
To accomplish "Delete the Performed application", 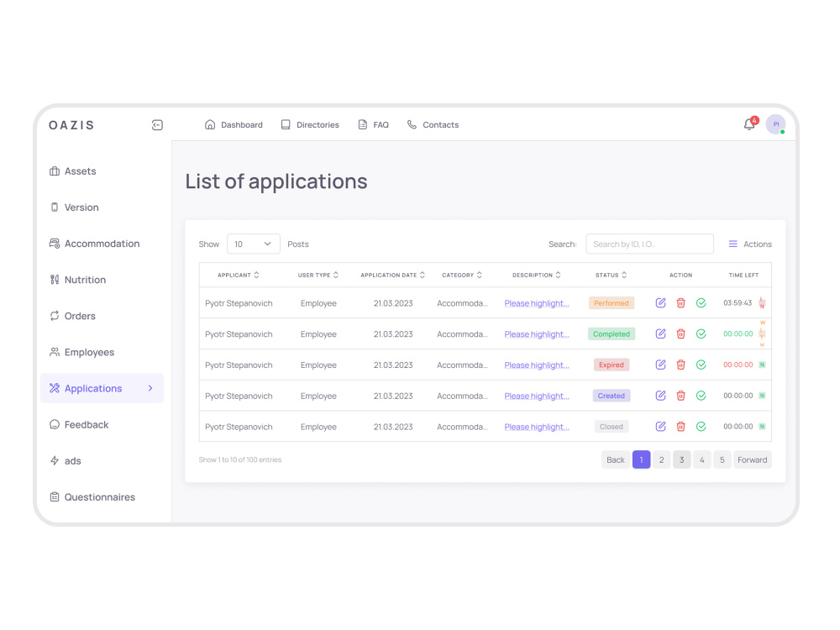I will [681, 302].
